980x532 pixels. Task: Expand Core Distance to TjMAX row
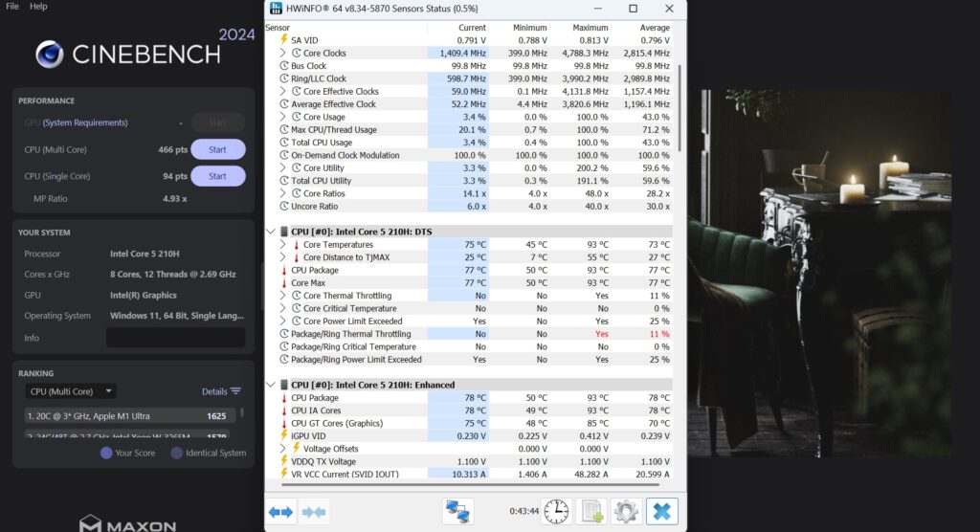pyautogui.click(x=282, y=257)
